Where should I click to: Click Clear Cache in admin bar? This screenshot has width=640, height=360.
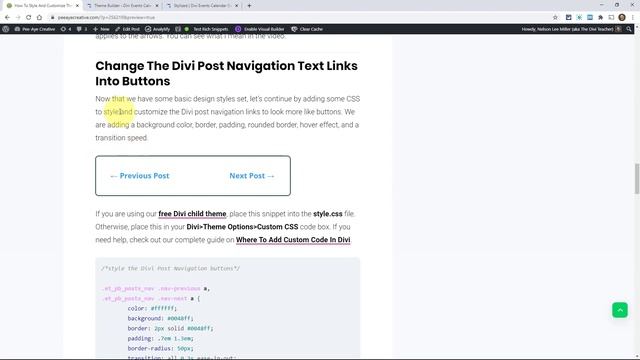coord(307,29)
